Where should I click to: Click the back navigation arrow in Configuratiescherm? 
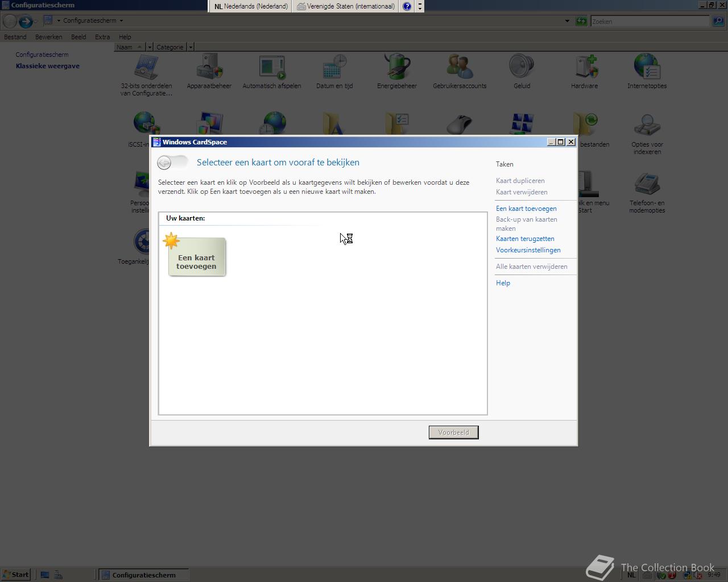[9, 21]
